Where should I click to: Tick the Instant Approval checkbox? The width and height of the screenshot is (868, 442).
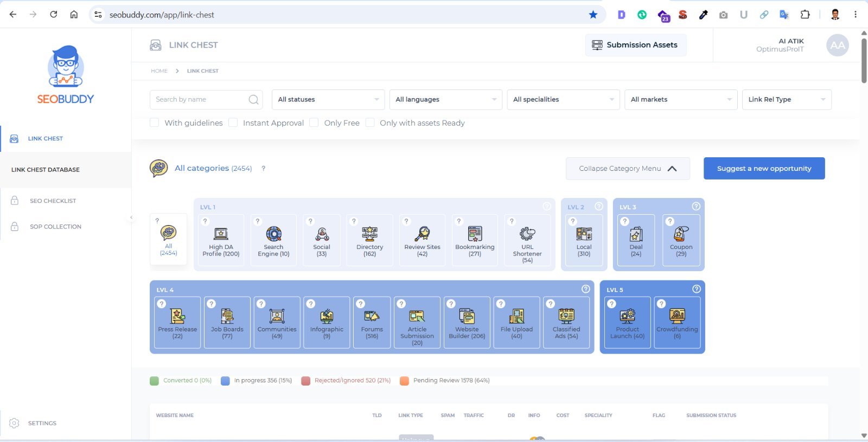[x=233, y=123]
